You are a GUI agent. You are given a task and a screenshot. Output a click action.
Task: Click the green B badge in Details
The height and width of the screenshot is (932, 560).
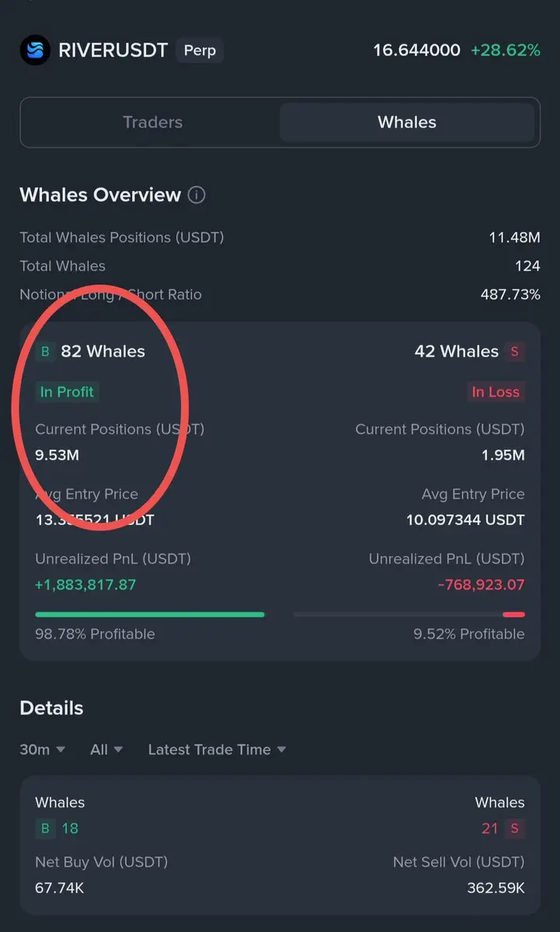pyautogui.click(x=45, y=829)
